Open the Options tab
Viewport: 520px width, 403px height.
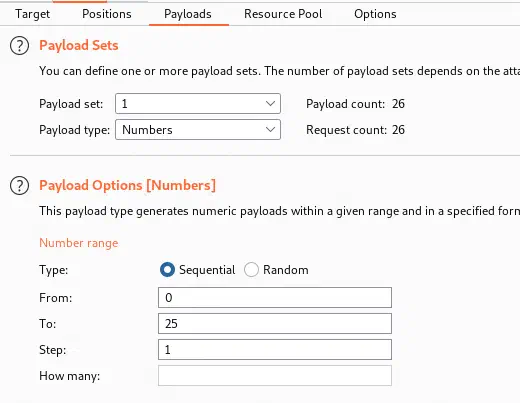[x=375, y=14]
